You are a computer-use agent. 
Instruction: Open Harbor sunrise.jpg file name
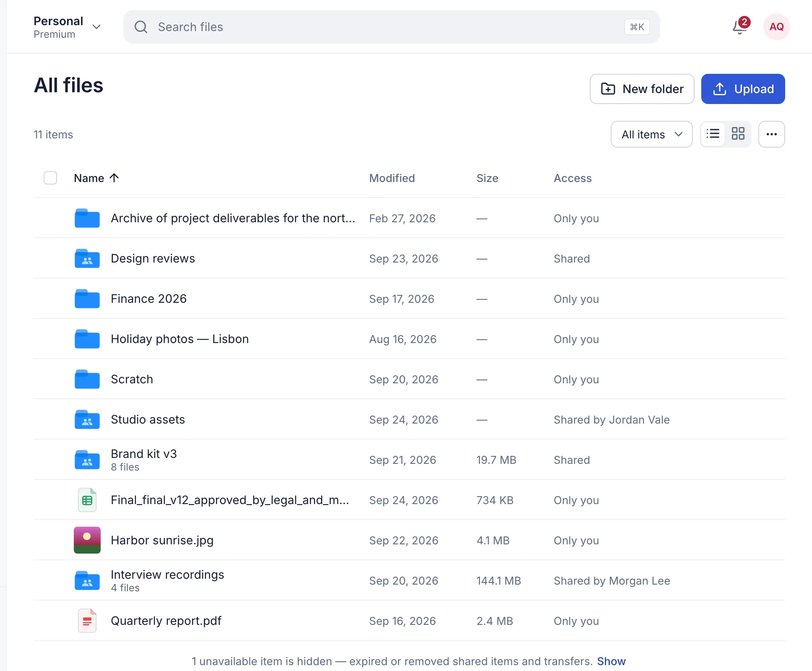(162, 540)
